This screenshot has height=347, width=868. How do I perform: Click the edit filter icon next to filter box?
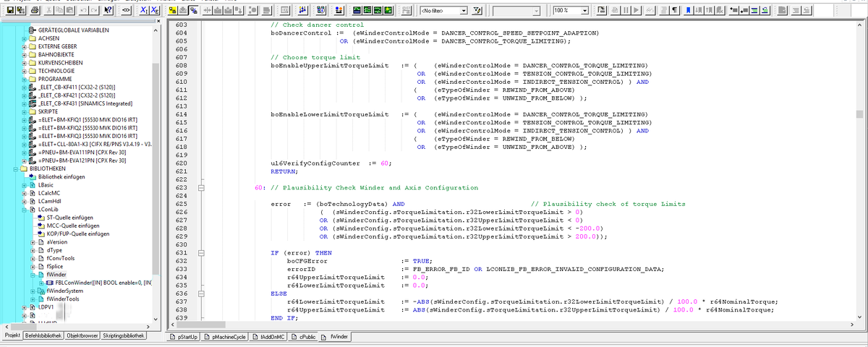(477, 10)
